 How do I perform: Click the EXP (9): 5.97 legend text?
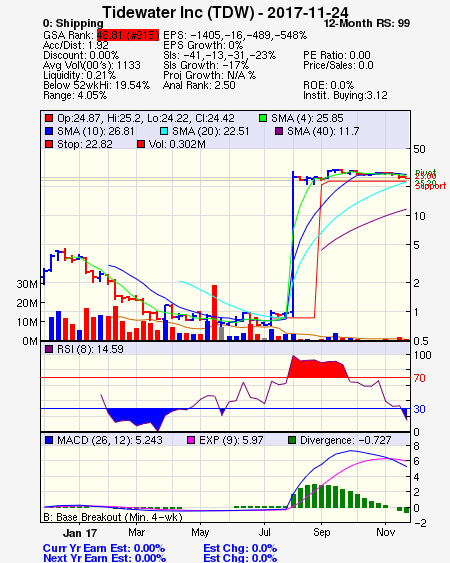[231, 440]
